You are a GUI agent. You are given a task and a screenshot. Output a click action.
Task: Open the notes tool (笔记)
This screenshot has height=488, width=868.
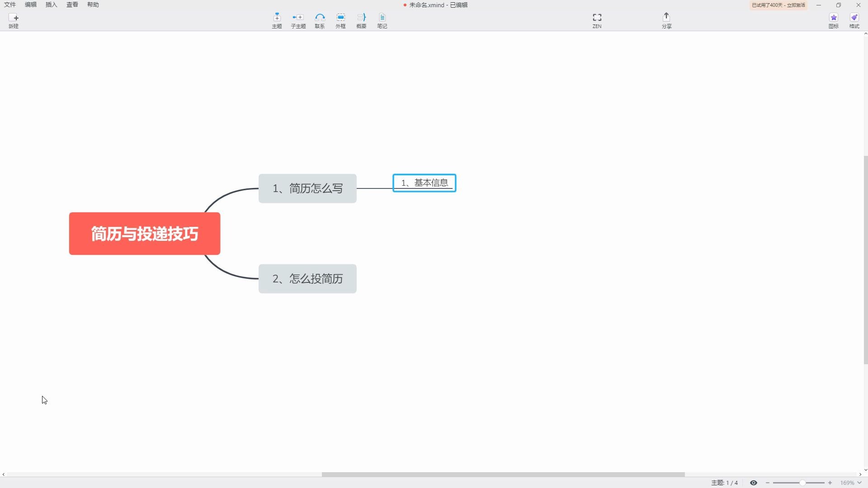[x=382, y=20]
